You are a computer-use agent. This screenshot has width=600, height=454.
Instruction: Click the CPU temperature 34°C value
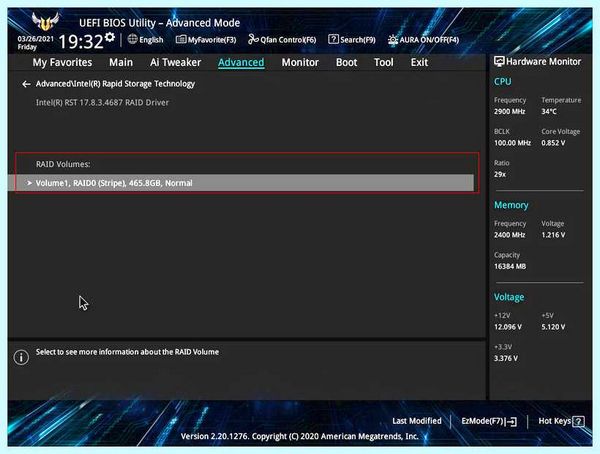tap(549, 111)
